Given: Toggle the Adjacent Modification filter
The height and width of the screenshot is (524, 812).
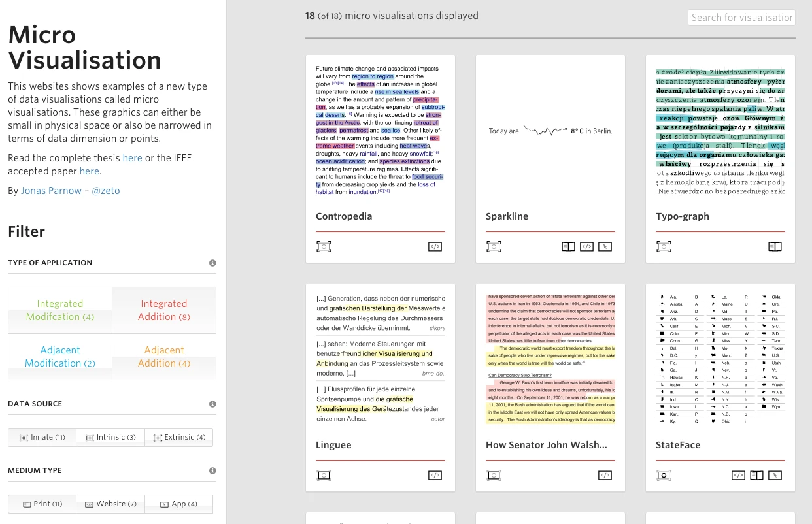Looking at the screenshot, I should click(x=60, y=357).
